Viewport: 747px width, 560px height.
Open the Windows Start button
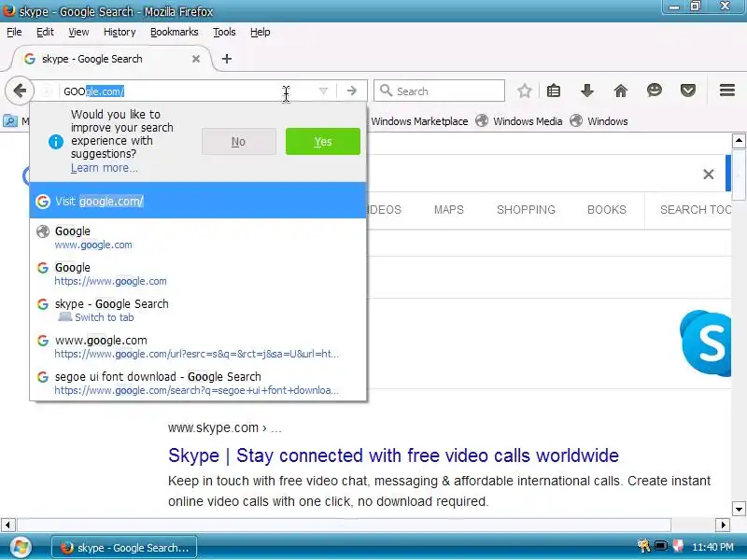(x=20, y=547)
